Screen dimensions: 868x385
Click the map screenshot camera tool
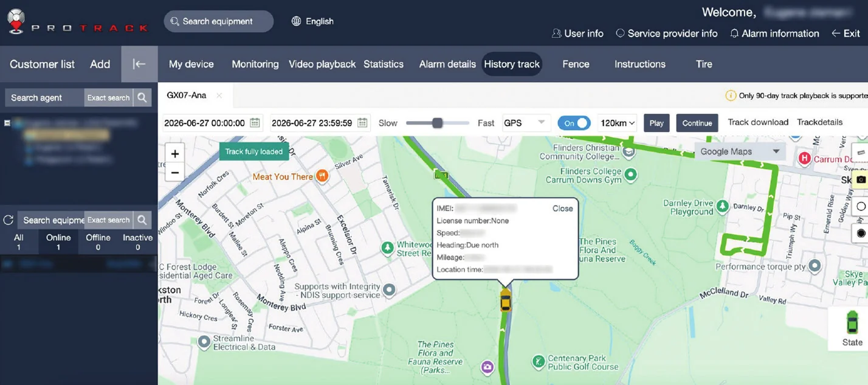861,179
